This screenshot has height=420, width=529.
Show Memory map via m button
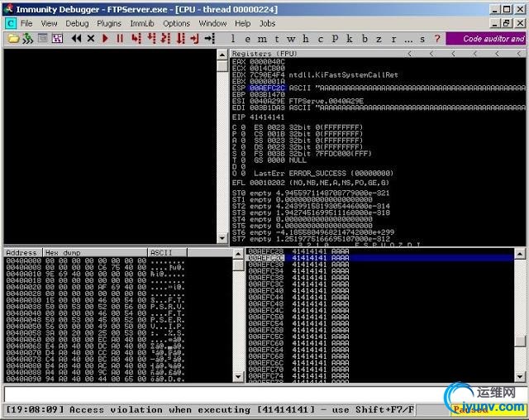click(262, 39)
